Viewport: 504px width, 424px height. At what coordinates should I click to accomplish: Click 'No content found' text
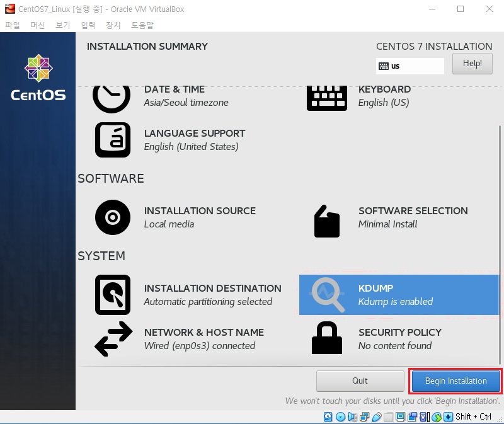(395, 346)
